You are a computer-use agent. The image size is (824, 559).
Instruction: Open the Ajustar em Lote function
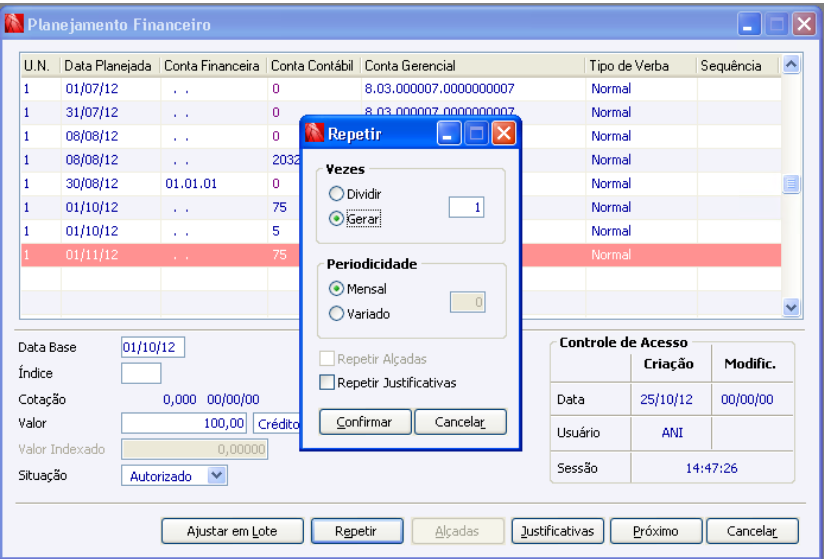(x=232, y=531)
